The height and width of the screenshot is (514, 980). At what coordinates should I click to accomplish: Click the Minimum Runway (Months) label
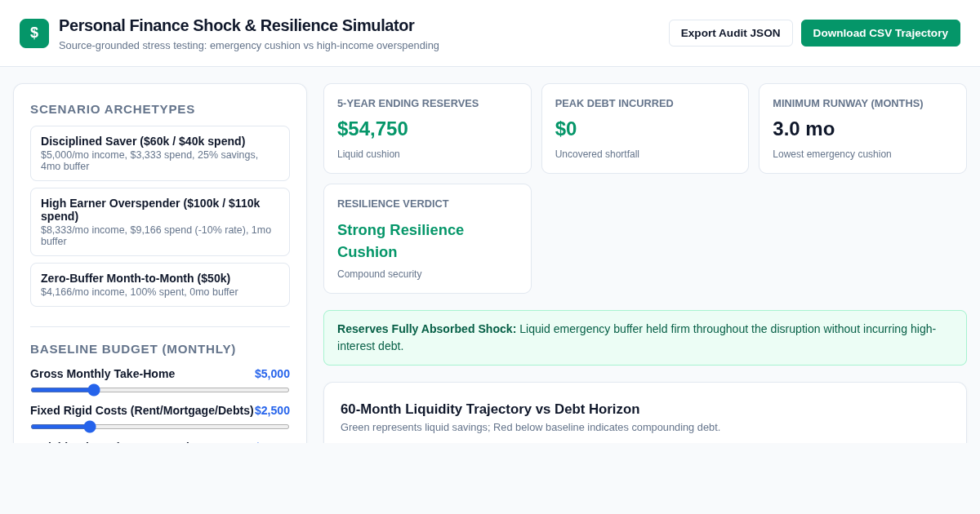pos(848,104)
